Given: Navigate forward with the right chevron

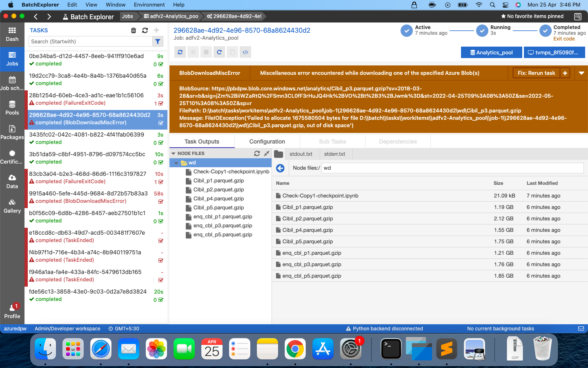Looking at the screenshot, I should 49,16.
